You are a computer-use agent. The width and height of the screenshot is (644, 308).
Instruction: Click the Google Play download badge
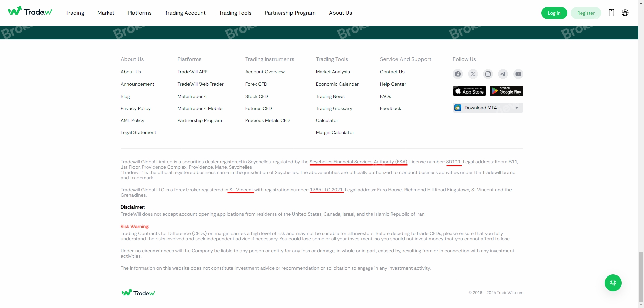[x=506, y=91]
